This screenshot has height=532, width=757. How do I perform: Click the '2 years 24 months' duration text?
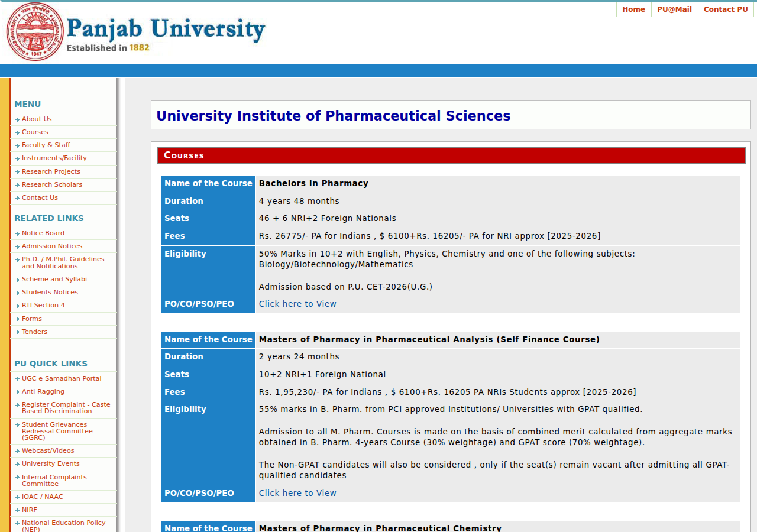click(299, 356)
